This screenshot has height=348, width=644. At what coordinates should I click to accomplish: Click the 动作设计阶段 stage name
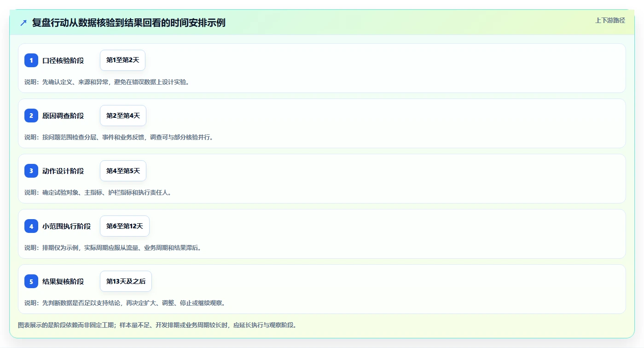coord(63,171)
